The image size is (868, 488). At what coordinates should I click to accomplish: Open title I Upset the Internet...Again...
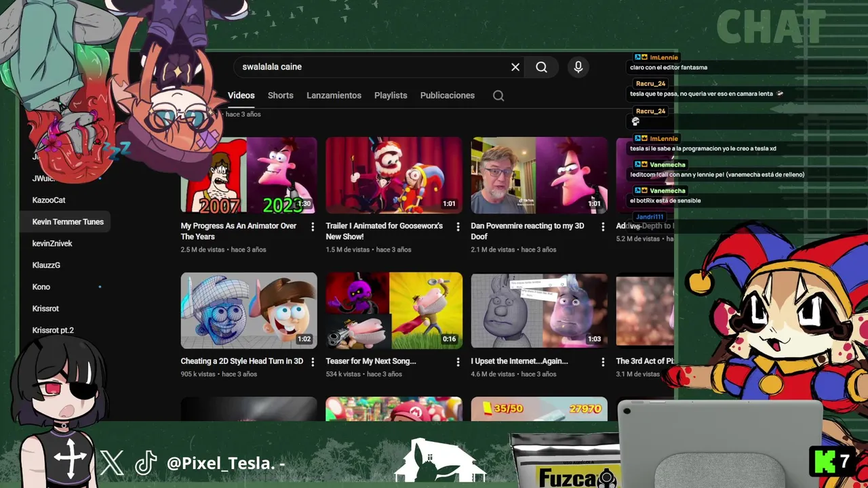pyautogui.click(x=519, y=361)
